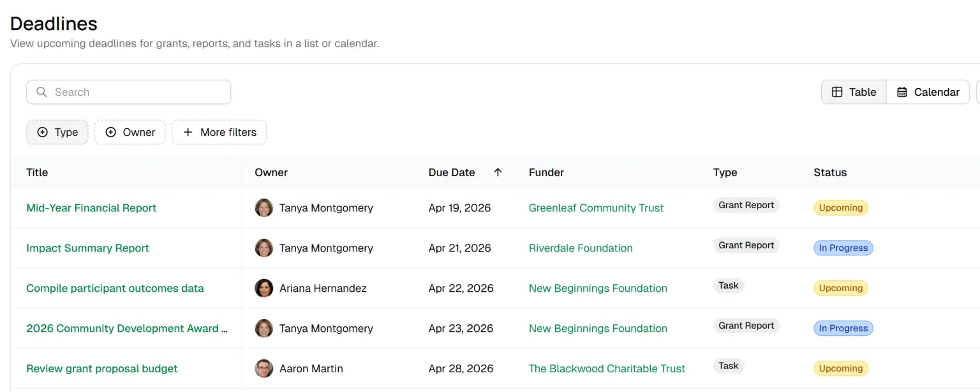Click Ariana Hernandez's avatar picture

click(264, 289)
